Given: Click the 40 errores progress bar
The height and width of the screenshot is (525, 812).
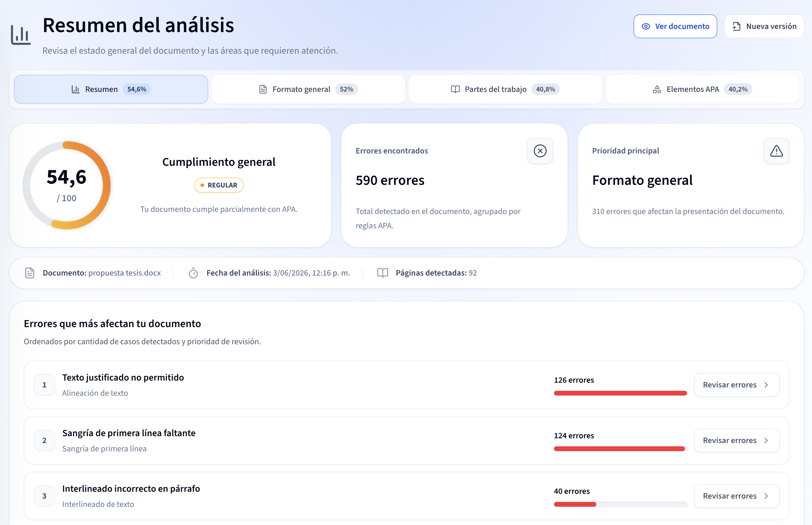Looking at the screenshot, I should [620, 505].
